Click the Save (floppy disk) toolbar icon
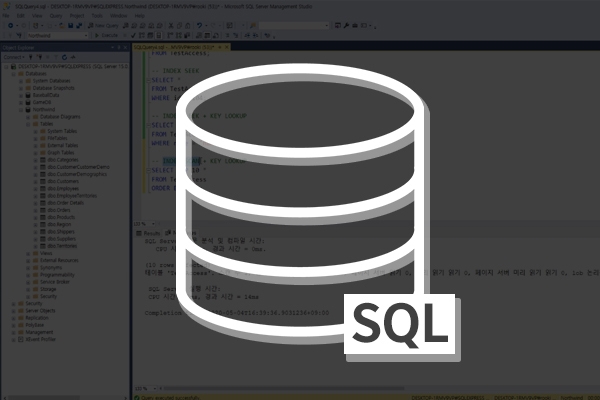Screen dimensions: 600x400 click(70, 26)
